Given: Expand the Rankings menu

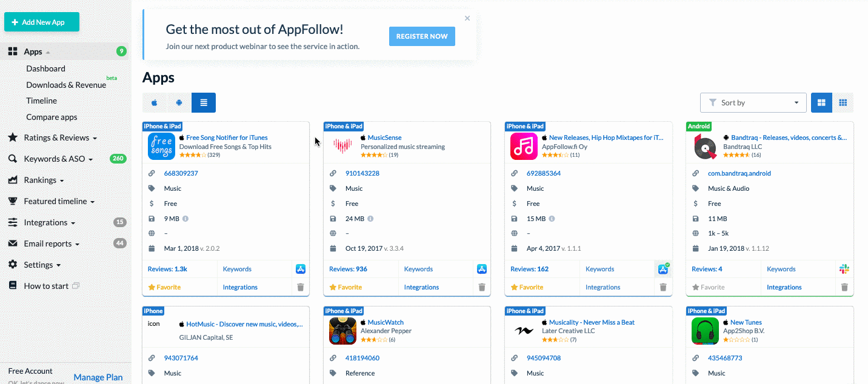Looking at the screenshot, I should 44,180.
